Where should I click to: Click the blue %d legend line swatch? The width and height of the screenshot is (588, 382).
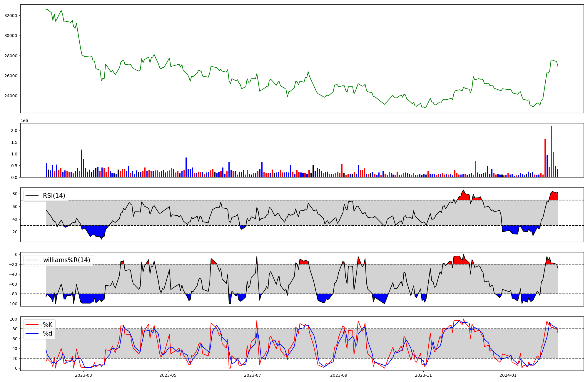(x=32, y=334)
